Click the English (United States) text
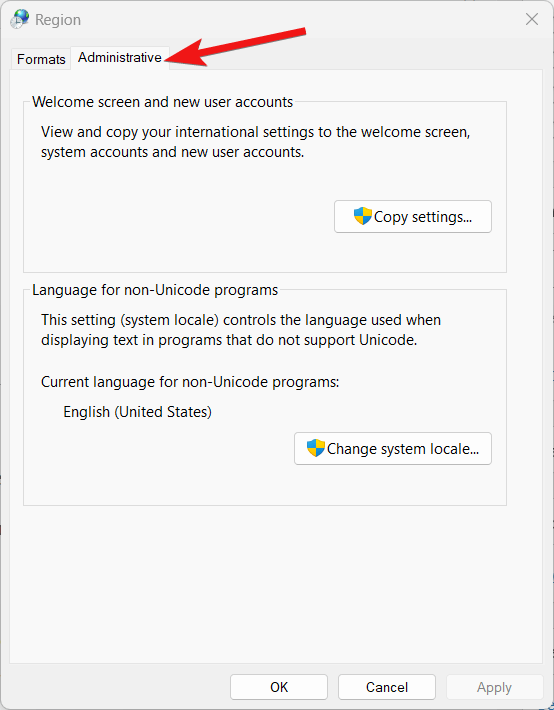The image size is (554, 710). [x=137, y=412]
